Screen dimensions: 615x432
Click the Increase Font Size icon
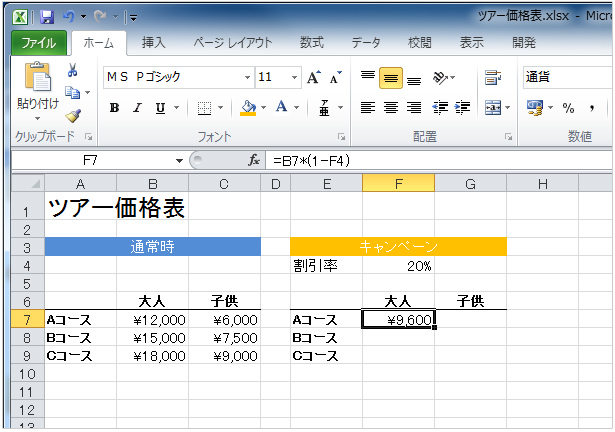pos(314,77)
